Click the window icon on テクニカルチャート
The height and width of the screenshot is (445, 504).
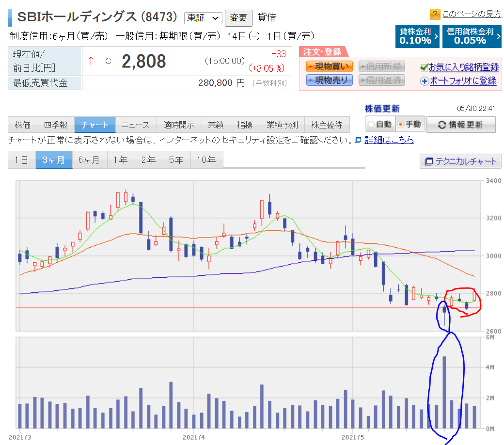click(x=429, y=161)
